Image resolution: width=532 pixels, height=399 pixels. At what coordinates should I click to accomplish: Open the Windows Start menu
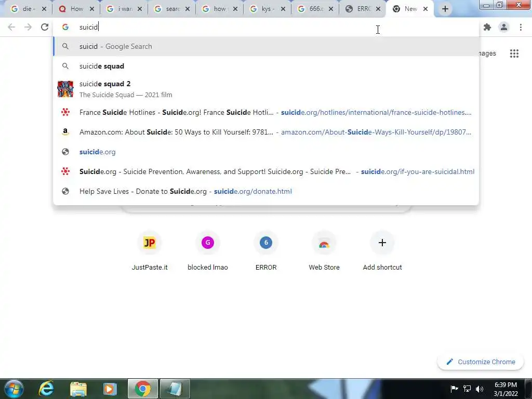[x=14, y=389]
